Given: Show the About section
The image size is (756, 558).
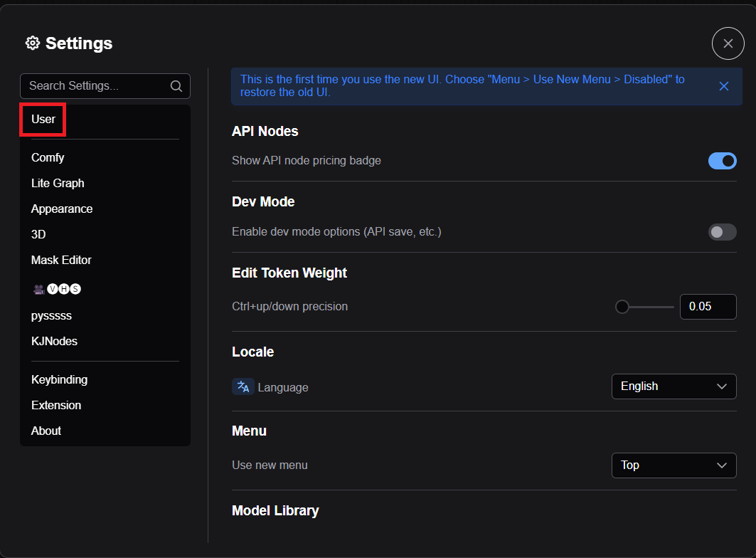Looking at the screenshot, I should (46, 431).
